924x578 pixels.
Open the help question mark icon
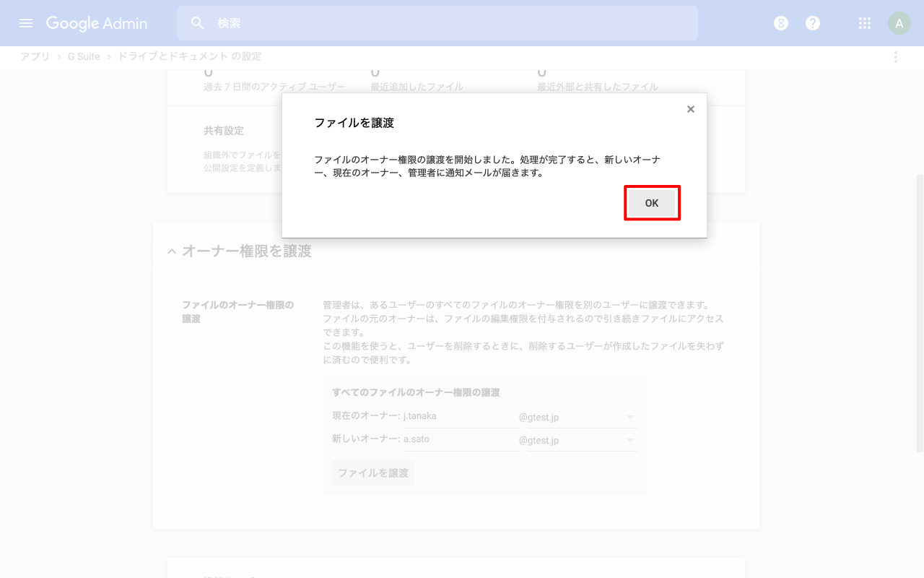(x=813, y=23)
